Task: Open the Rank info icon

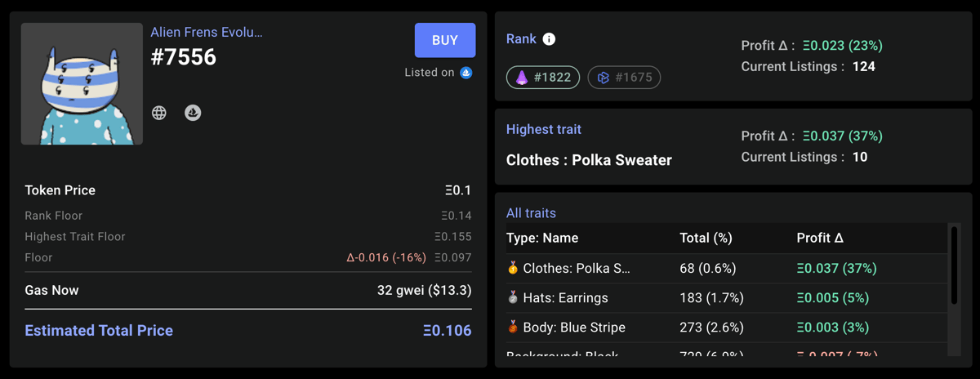Action: pos(550,39)
